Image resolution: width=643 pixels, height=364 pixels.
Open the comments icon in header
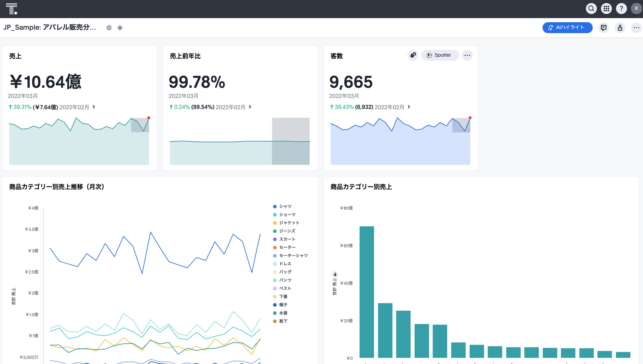click(x=604, y=28)
